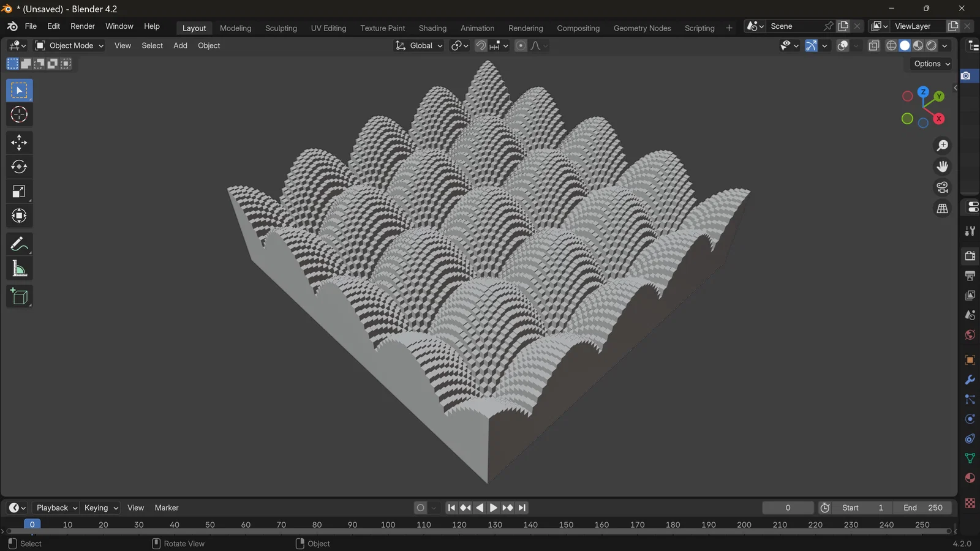Toggle viewport gizmos display
Screen dimensions: 980x551
(x=811, y=46)
